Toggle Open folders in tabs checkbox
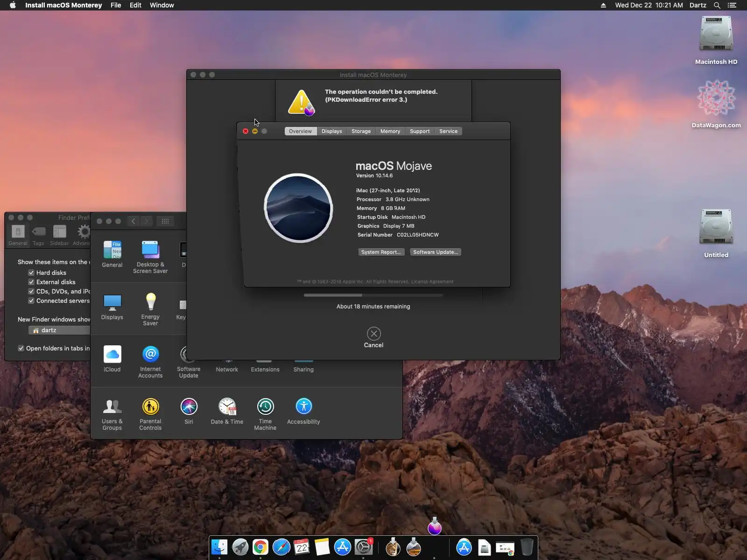This screenshot has width=747, height=560. [x=21, y=348]
